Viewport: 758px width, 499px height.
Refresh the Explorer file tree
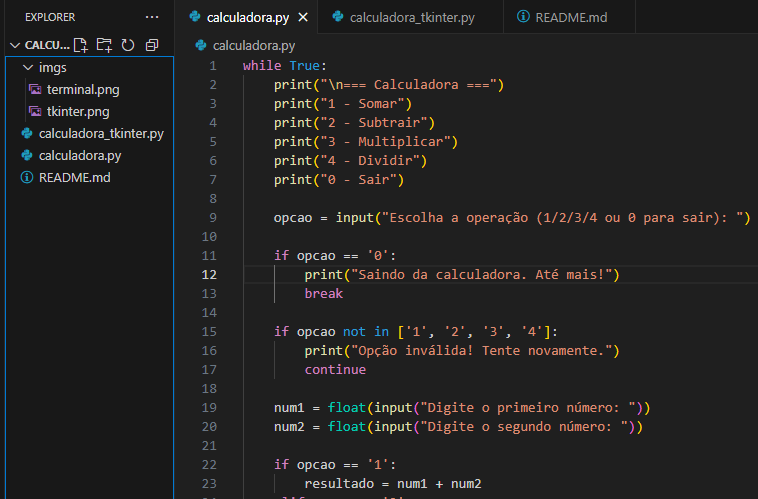(128, 45)
